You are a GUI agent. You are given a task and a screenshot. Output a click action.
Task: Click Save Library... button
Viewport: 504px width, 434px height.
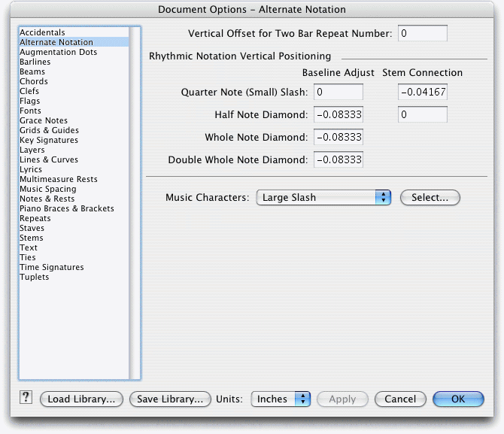[170, 399]
